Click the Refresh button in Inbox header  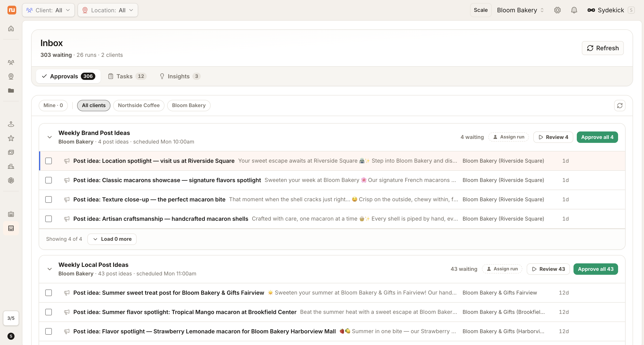tap(602, 48)
